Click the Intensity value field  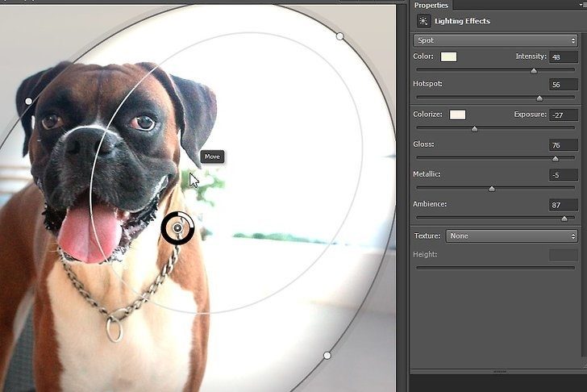[563, 57]
